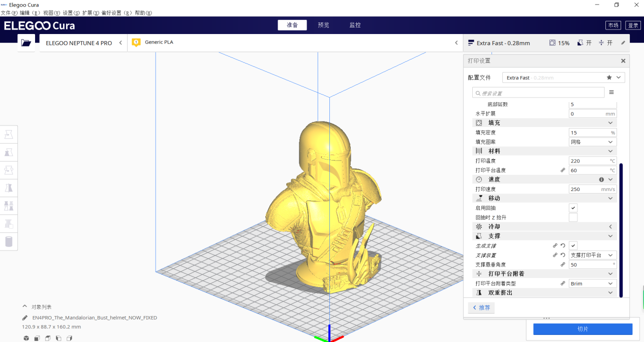Click the print settings panel scrollbar
Viewport: 644px width, 342px height.
coord(621,230)
